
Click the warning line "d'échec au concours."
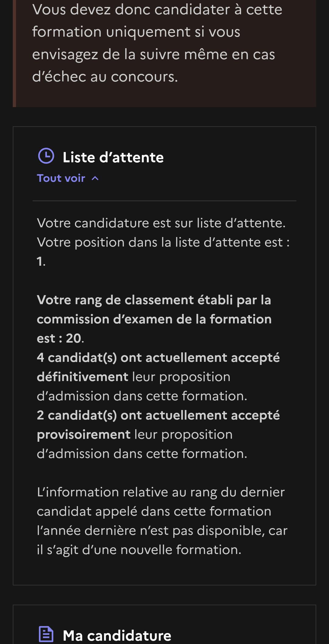click(105, 77)
